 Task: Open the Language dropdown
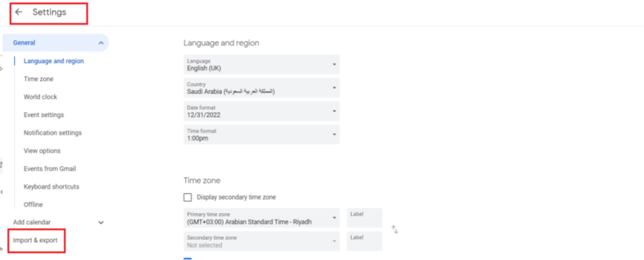point(262,65)
